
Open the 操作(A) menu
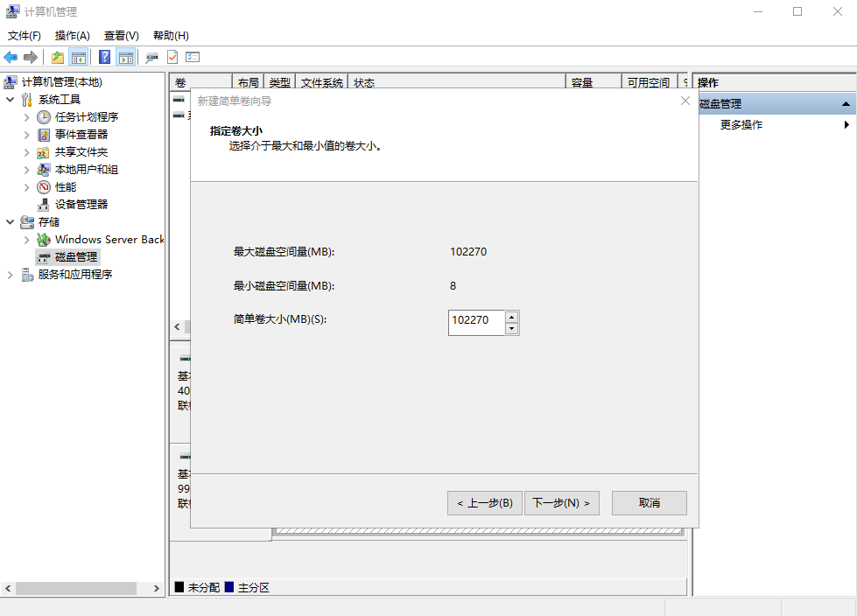72,36
